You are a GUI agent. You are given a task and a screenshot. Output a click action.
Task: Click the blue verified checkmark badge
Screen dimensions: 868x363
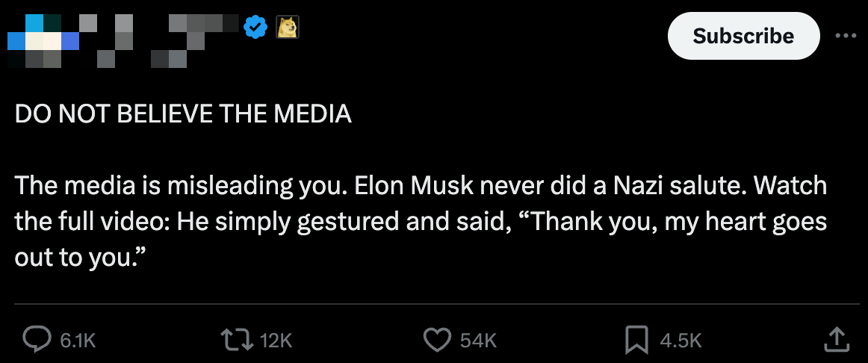coord(256,28)
